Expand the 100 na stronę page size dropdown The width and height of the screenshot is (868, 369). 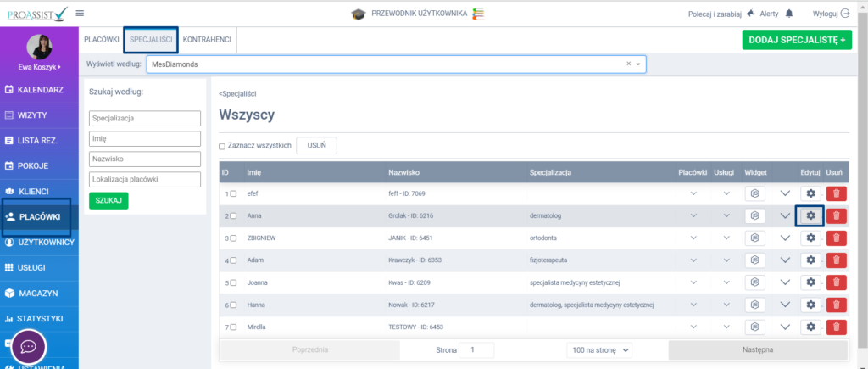tap(599, 349)
